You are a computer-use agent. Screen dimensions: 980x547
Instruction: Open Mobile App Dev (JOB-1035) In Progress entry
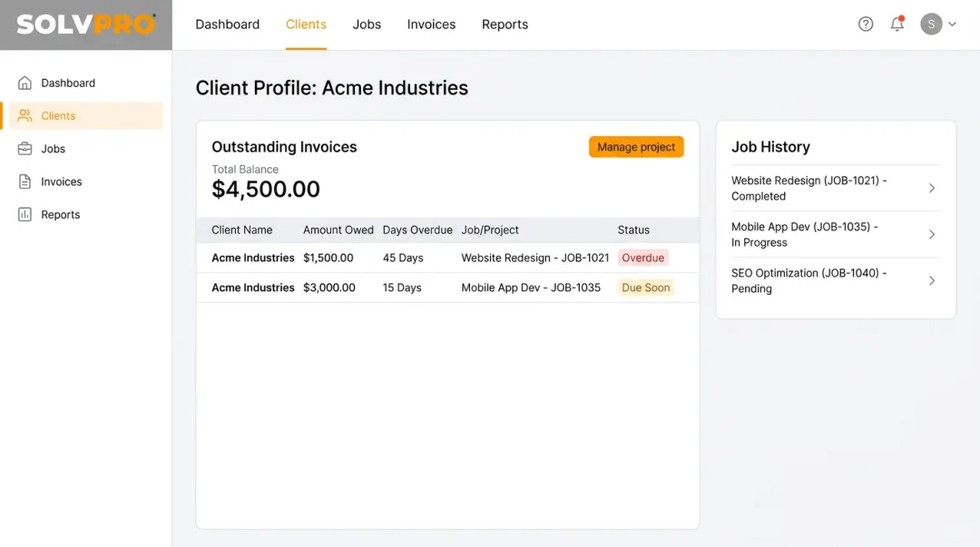coord(835,234)
